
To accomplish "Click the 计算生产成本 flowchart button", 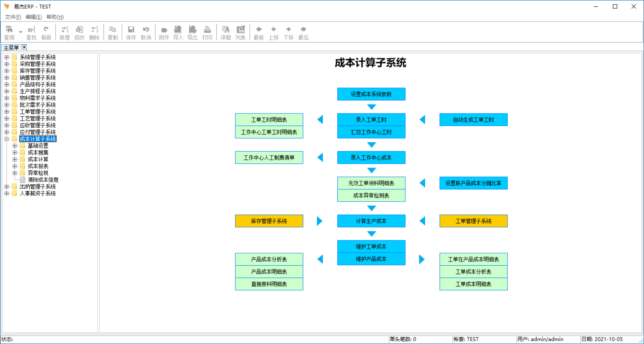I will [x=371, y=221].
